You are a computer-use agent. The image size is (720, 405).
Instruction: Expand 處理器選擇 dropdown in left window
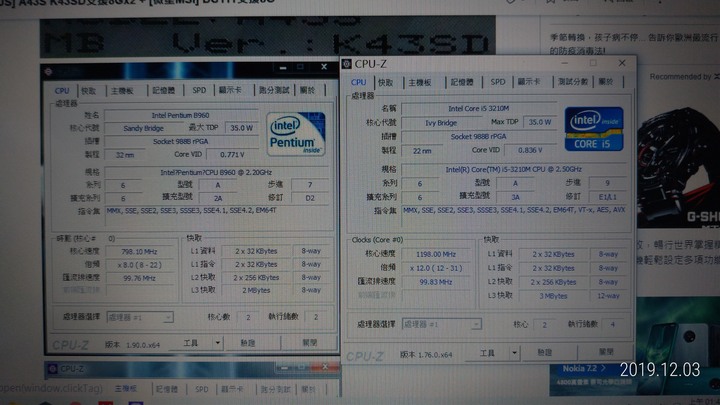click(x=168, y=317)
